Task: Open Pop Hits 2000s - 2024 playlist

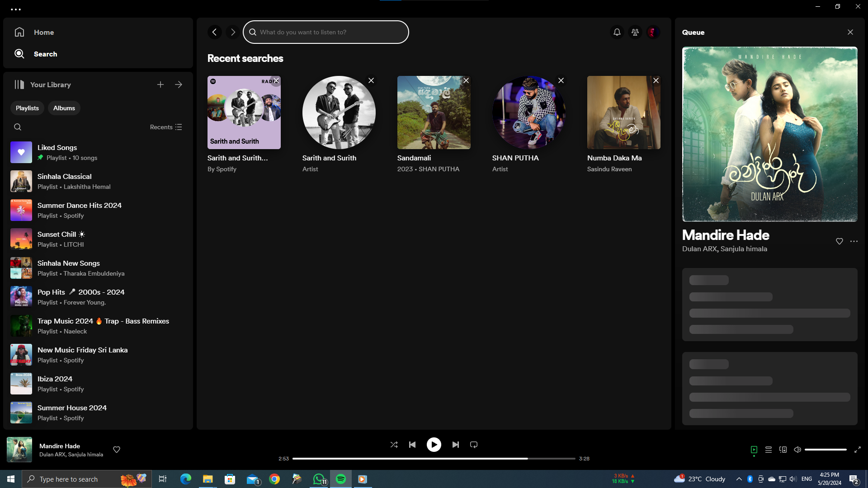Action: [x=98, y=297]
